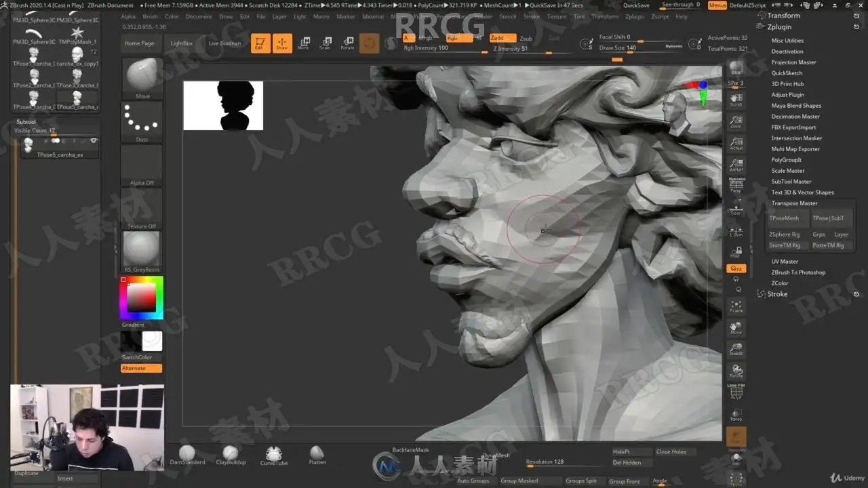Open LightBox

pyautogui.click(x=182, y=43)
